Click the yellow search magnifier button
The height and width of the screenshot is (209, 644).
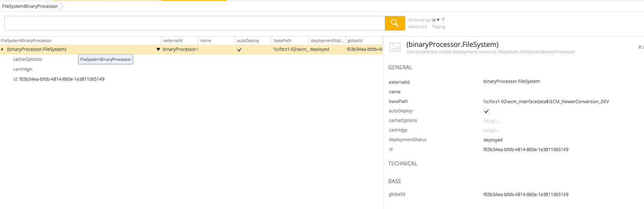[395, 23]
